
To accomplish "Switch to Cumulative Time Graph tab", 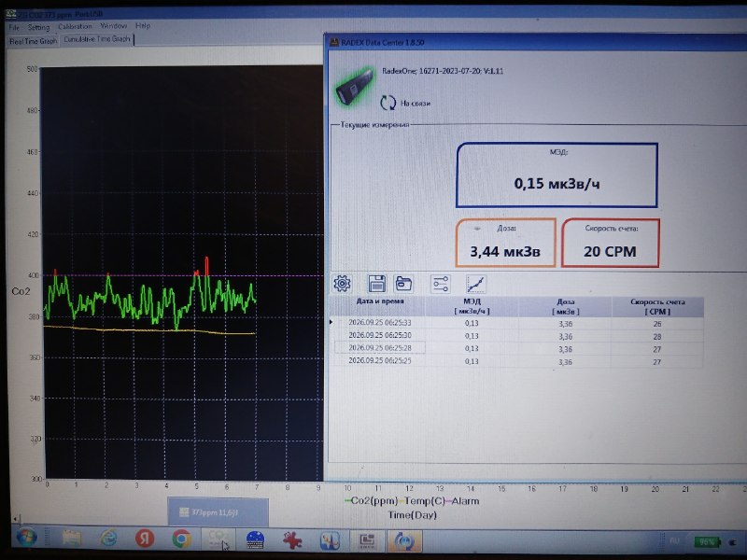I will 97,39.
